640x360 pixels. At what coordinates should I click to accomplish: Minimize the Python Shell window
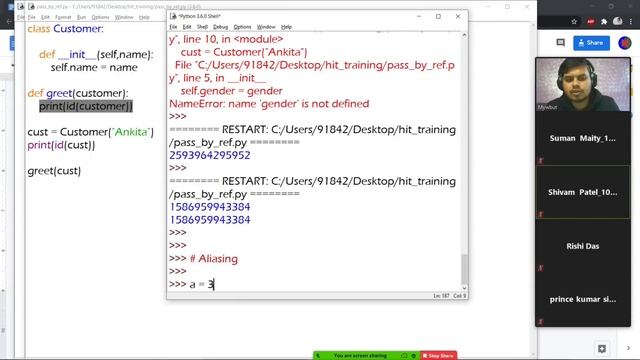point(419,16)
